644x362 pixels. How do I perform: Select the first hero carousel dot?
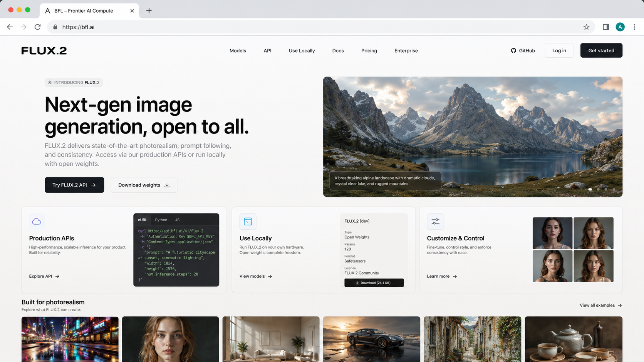point(590,189)
